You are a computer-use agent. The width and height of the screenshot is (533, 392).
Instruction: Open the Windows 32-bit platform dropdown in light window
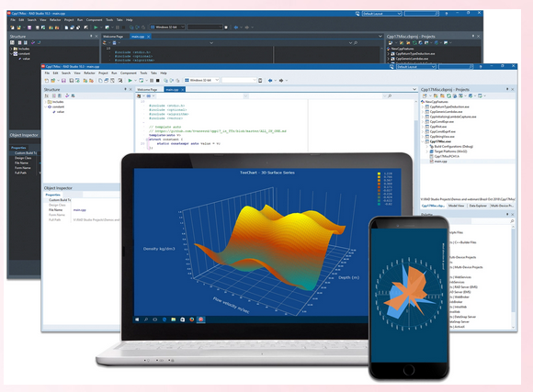202,80
